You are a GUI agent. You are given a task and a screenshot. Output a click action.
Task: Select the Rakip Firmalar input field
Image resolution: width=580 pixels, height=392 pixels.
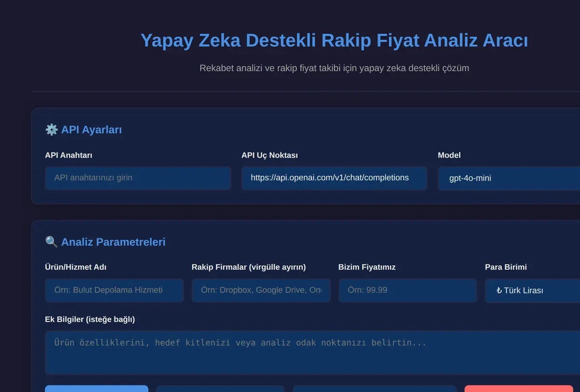[261, 290]
